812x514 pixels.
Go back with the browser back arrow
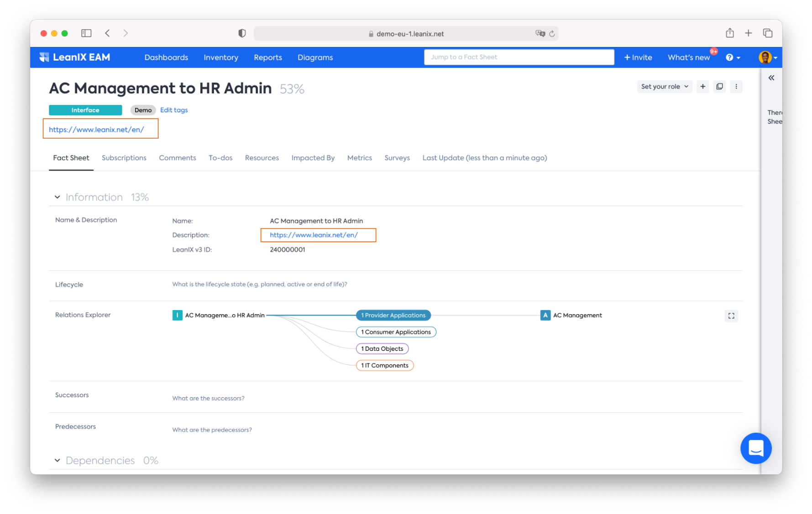coord(107,33)
